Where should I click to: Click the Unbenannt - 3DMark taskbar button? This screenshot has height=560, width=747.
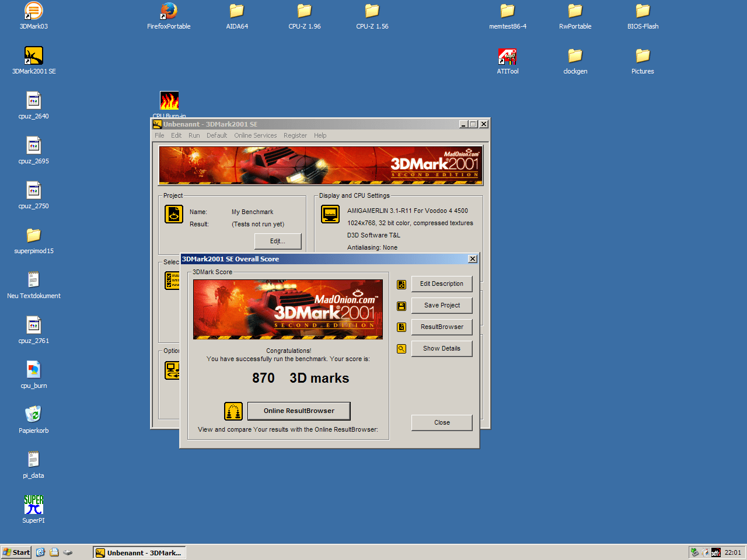click(x=139, y=552)
